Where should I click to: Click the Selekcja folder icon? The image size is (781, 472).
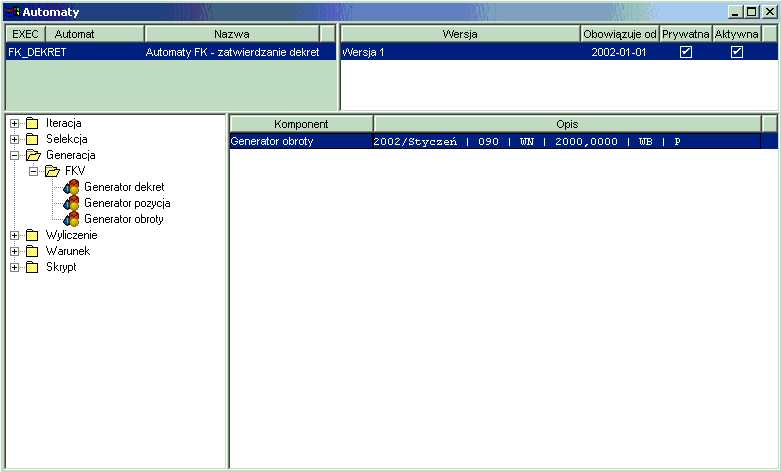(x=32, y=139)
